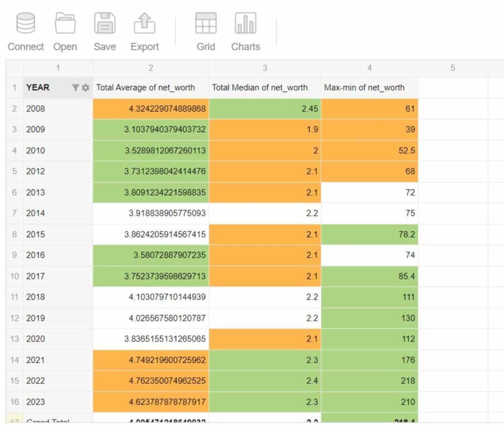Select the 'Max-min of net_worth' header
This screenshot has width=504, height=429.
coord(364,87)
